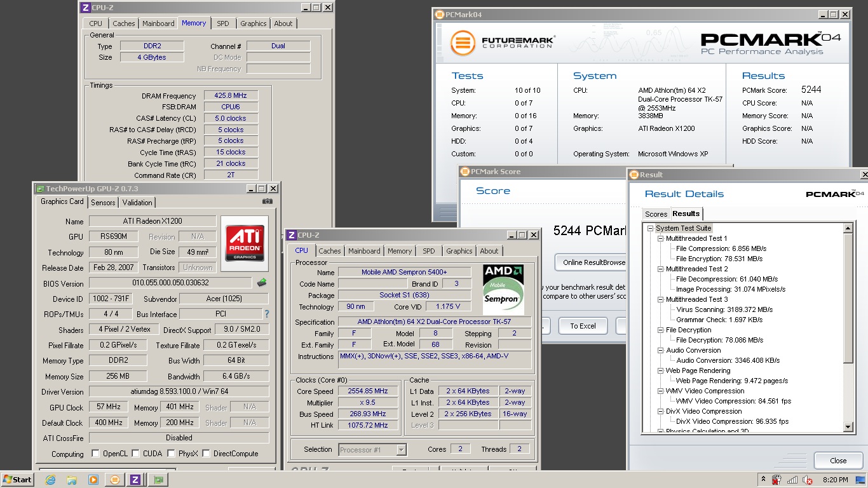Click the Result window title icon
Viewport: 868px width, 488px height.
634,174
